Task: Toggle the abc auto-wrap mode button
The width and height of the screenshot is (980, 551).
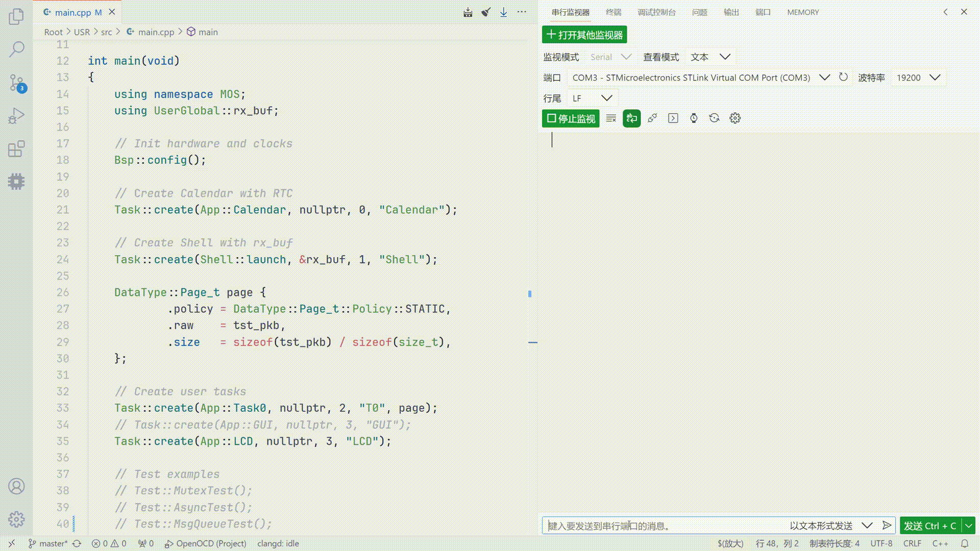Action: 631,118
